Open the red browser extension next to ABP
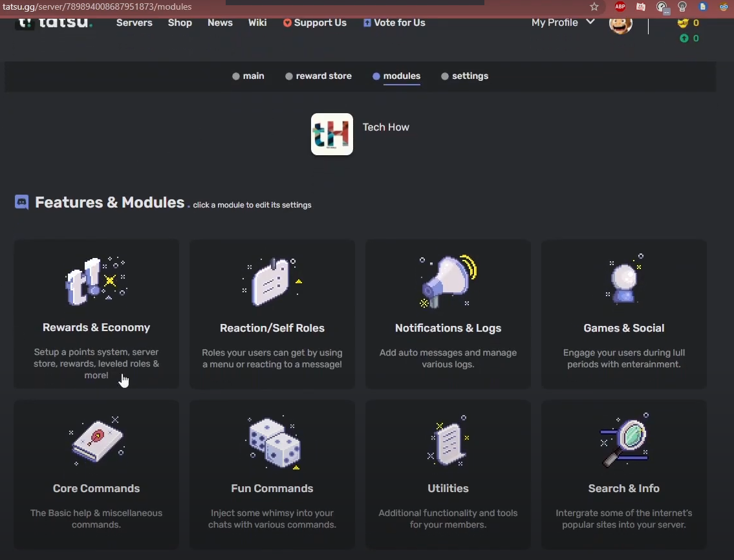The image size is (734, 560). click(641, 6)
